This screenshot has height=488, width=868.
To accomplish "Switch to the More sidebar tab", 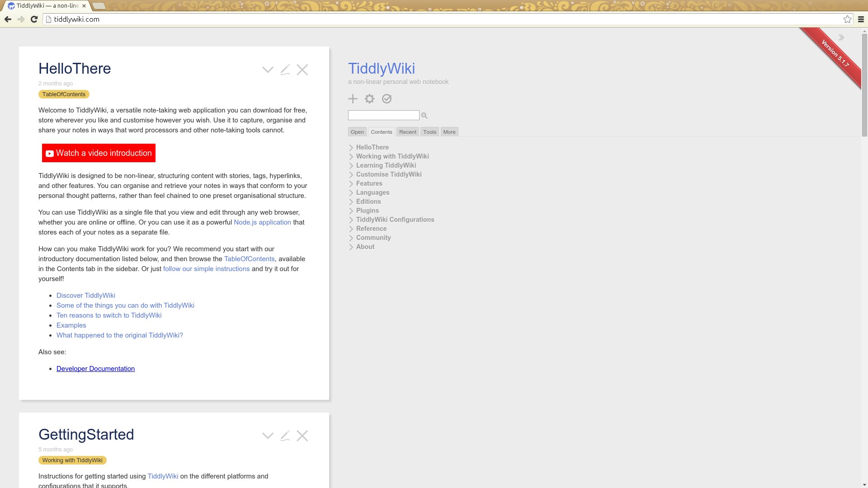I will coord(449,132).
